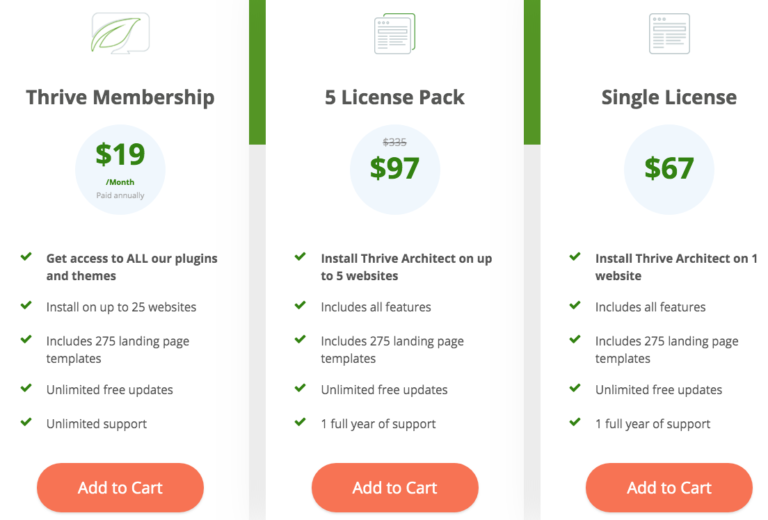Click the $67 price circle
Viewport: 768px width, 520px height.
click(669, 169)
